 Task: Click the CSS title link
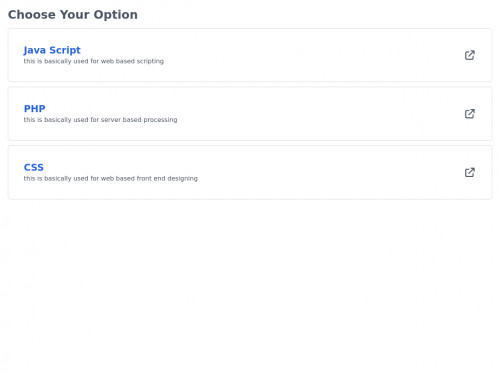click(34, 167)
